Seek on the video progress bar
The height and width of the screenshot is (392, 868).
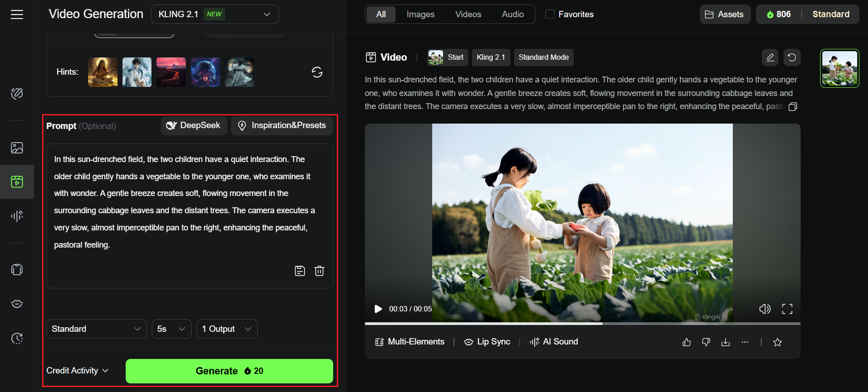click(x=582, y=324)
